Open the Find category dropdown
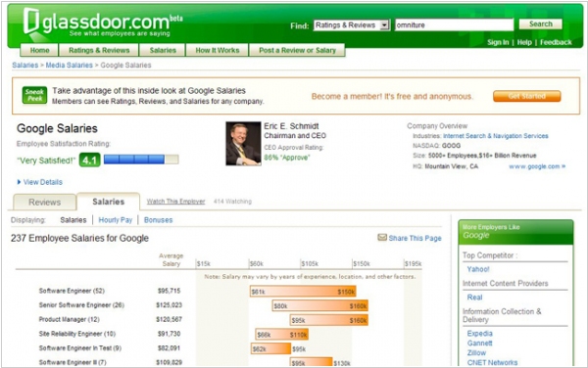 pos(352,25)
